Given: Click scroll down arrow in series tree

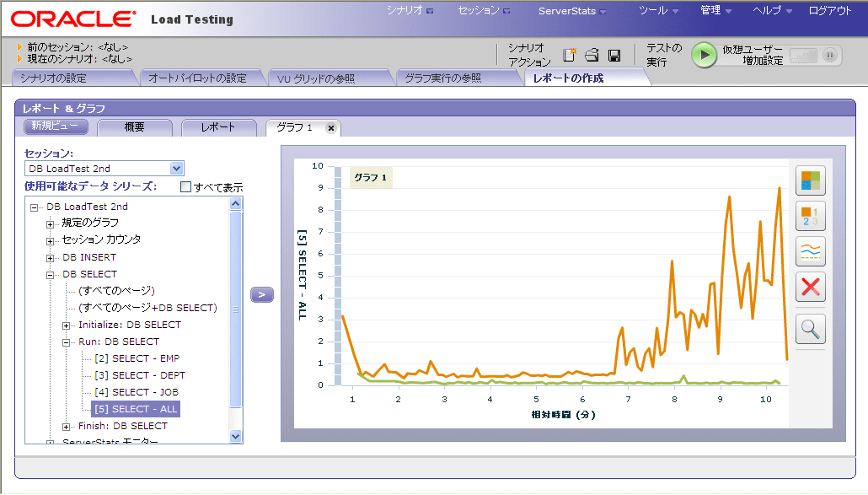Looking at the screenshot, I should 236,436.
